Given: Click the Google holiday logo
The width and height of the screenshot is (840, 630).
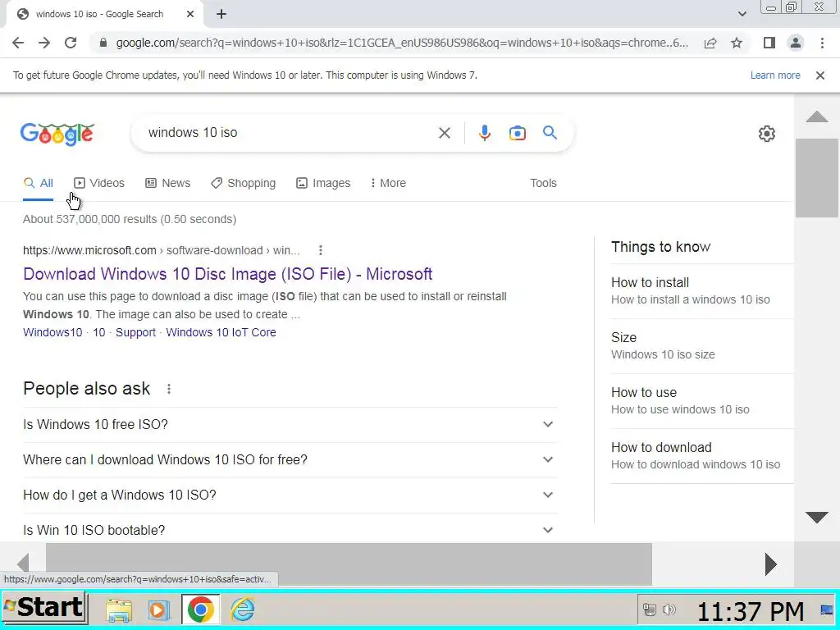Looking at the screenshot, I should pyautogui.click(x=57, y=134).
